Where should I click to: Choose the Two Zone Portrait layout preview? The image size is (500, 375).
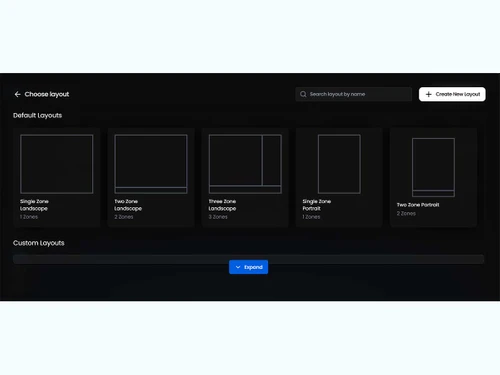[x=433, y=167]
